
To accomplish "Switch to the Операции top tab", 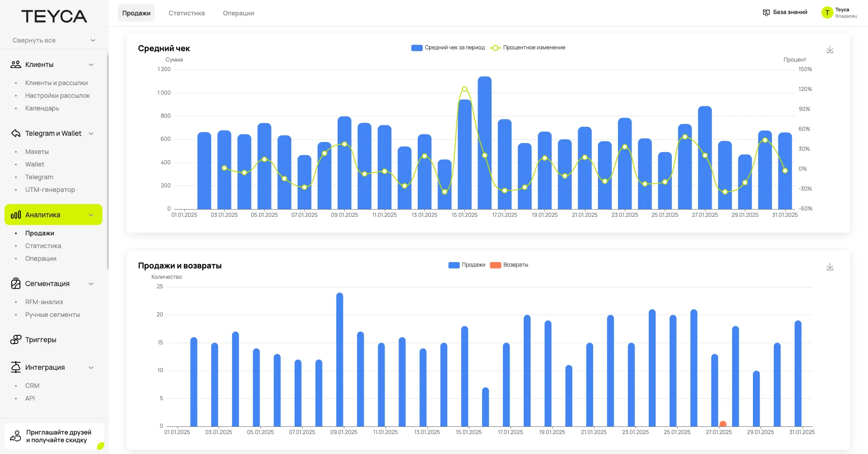I will tap(238, 13).
